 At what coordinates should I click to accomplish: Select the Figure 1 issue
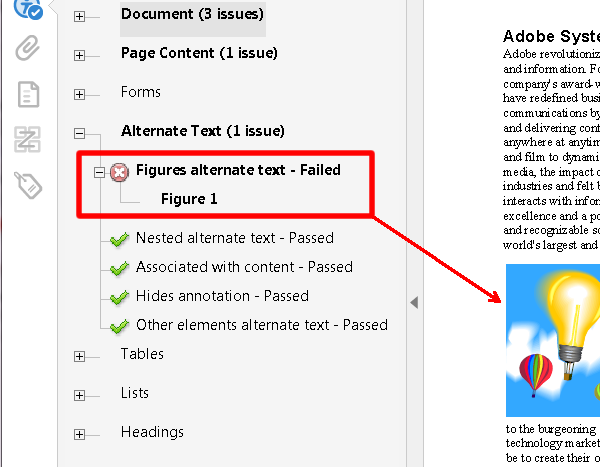coord(189,199)
